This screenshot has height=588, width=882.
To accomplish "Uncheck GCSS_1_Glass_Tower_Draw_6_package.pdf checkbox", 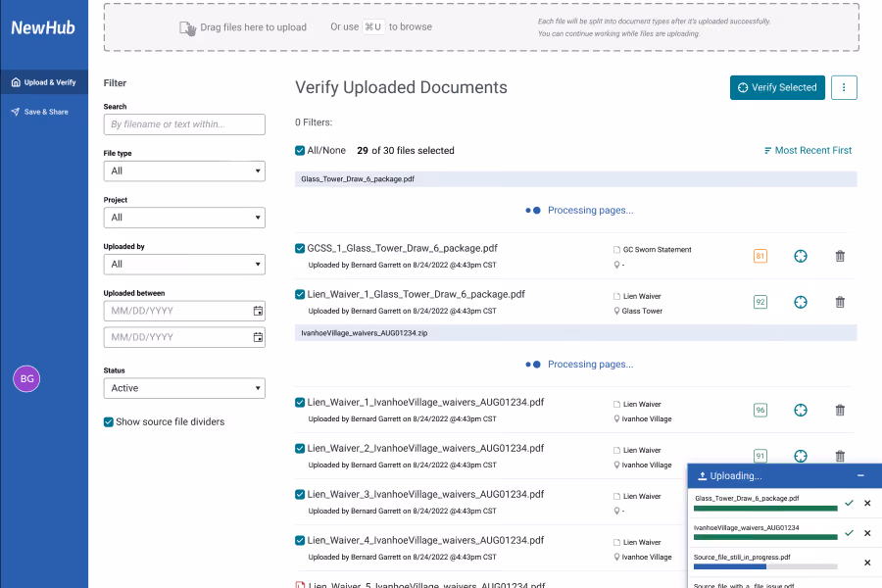I will coord(300,248).
